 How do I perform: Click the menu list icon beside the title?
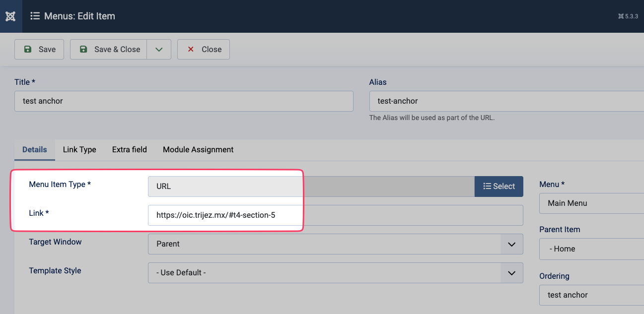click(35, 16)
